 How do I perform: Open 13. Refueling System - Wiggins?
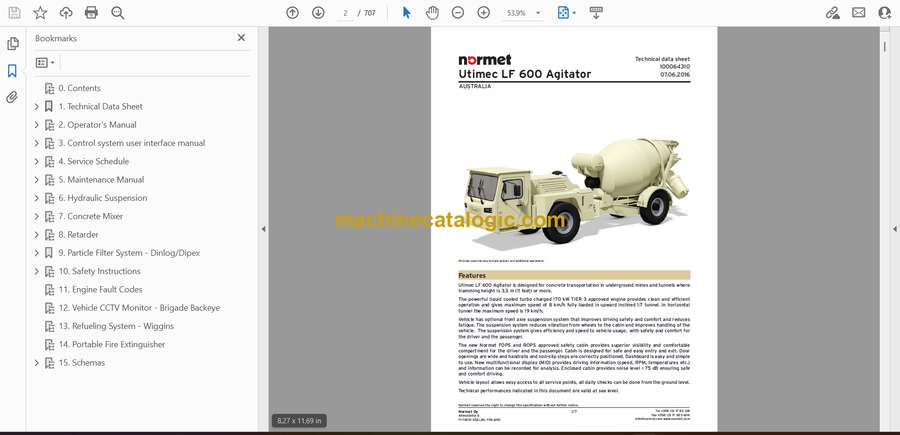[x=116, y=326]
